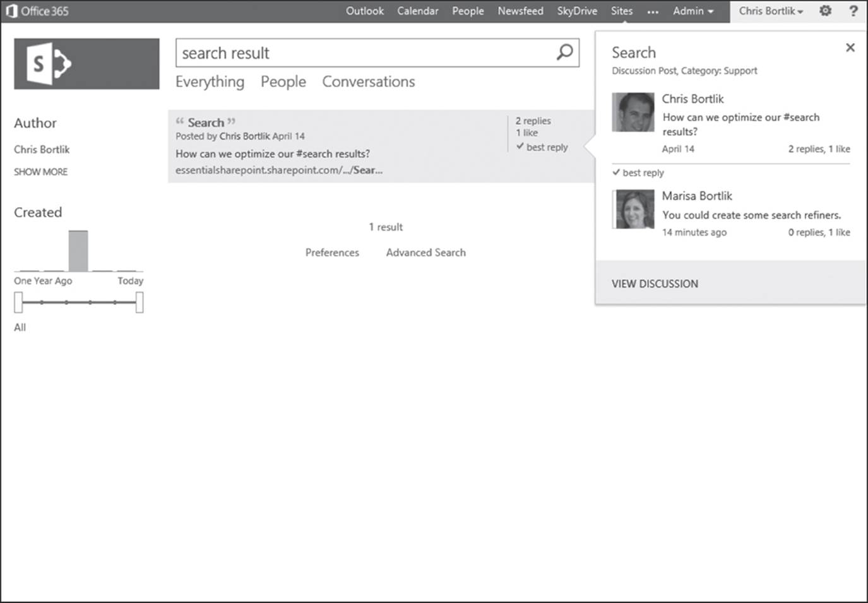The width and height of the screenshot is (868, 603).
Task: Close the Search hover panel
Action: tap(850, 47)
